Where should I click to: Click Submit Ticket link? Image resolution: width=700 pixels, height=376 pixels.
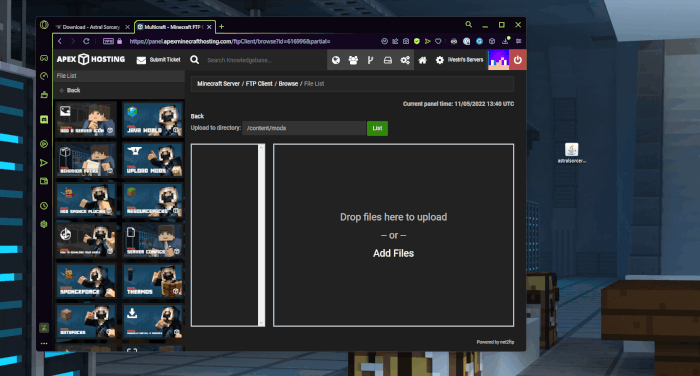click(x=158, y=60)
